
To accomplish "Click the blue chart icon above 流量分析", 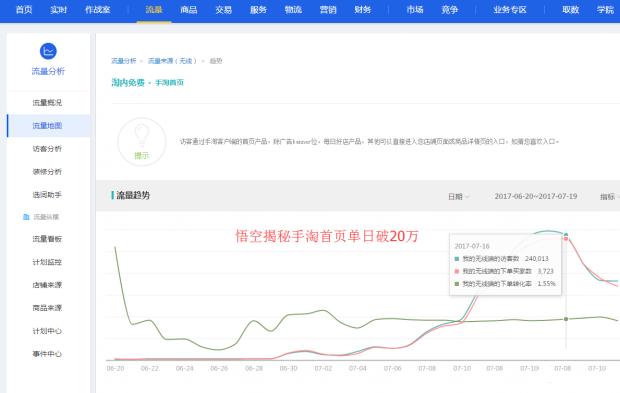I will (x=48, y=51).
